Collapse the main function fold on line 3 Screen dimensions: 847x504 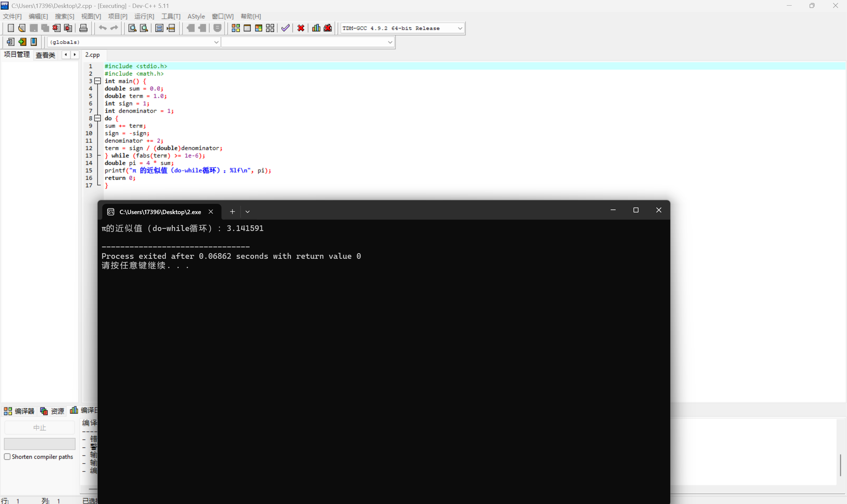(x=98, y=81)
